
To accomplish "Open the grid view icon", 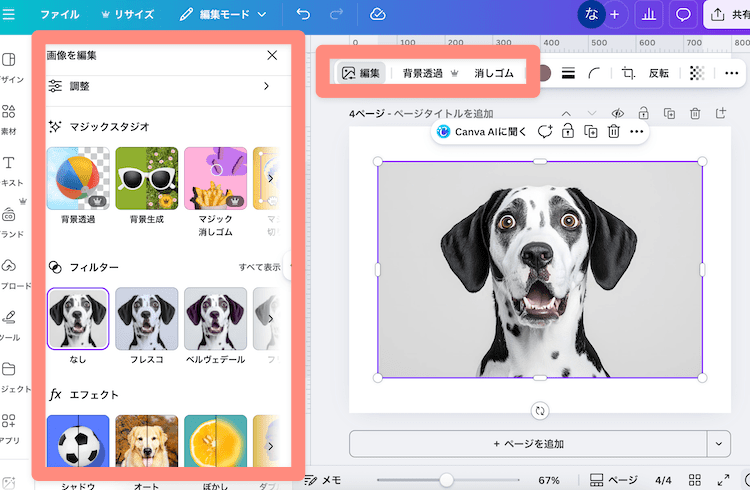I will [x=695, y=480].
